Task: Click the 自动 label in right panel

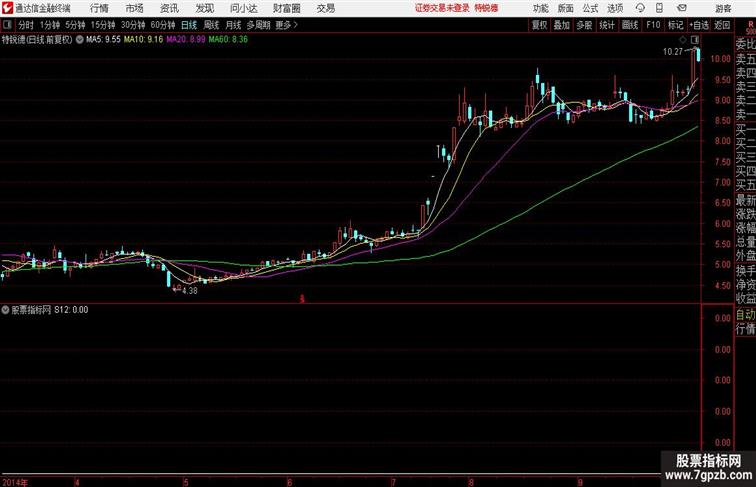Action: click(x=745, y=315)
